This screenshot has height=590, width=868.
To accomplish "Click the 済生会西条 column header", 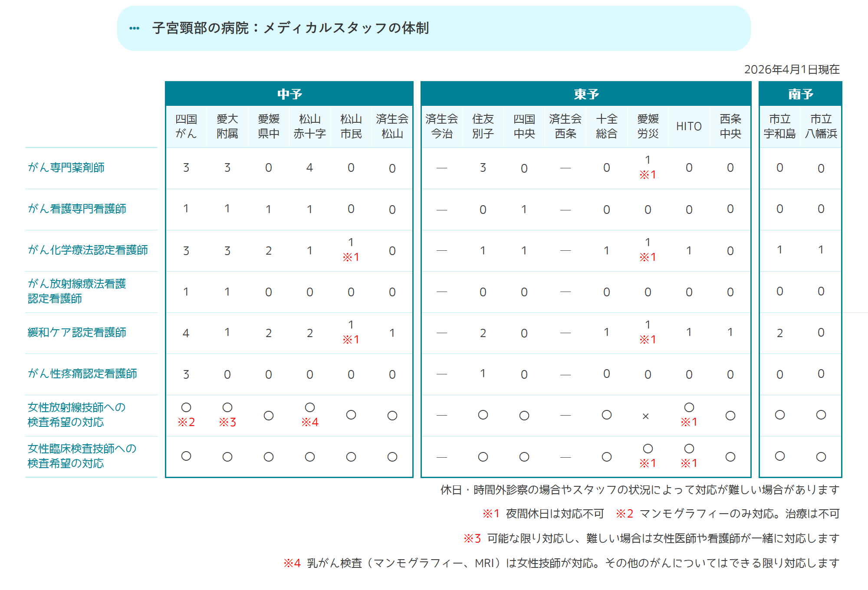I will coord(566,126).
